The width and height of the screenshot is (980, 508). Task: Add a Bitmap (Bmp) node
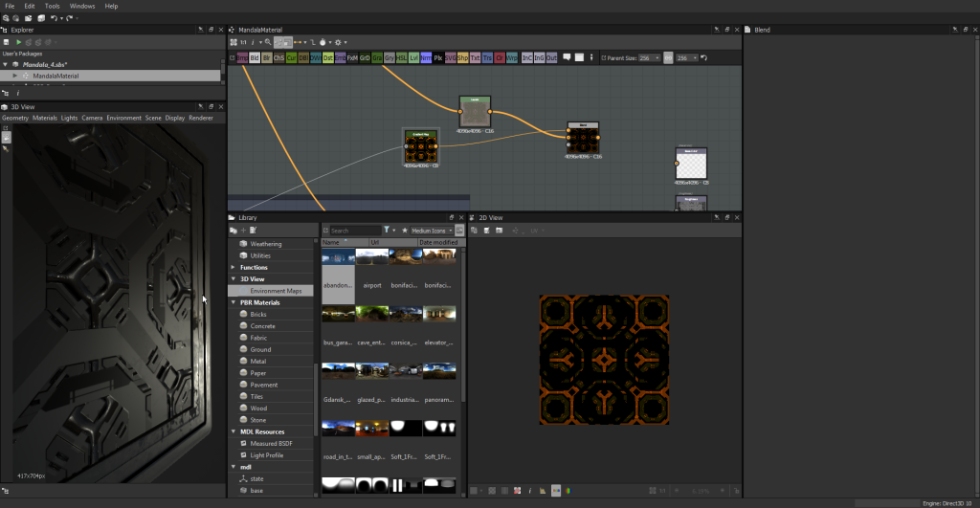pos(242,58)
